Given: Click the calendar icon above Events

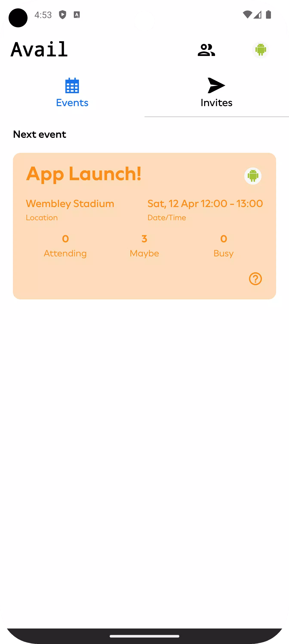Looking at the screenshot, I should (x=72, y=85).
